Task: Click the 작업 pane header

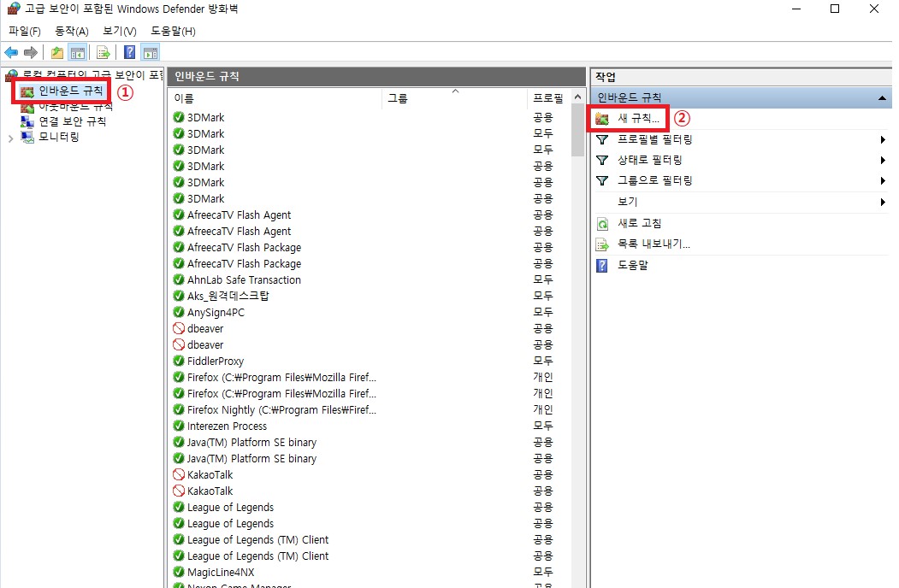Action: coord(742,77)
